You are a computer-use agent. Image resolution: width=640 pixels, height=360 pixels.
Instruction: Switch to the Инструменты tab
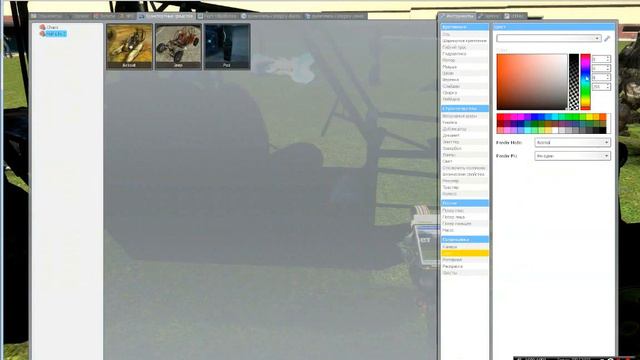click(457, 16)
